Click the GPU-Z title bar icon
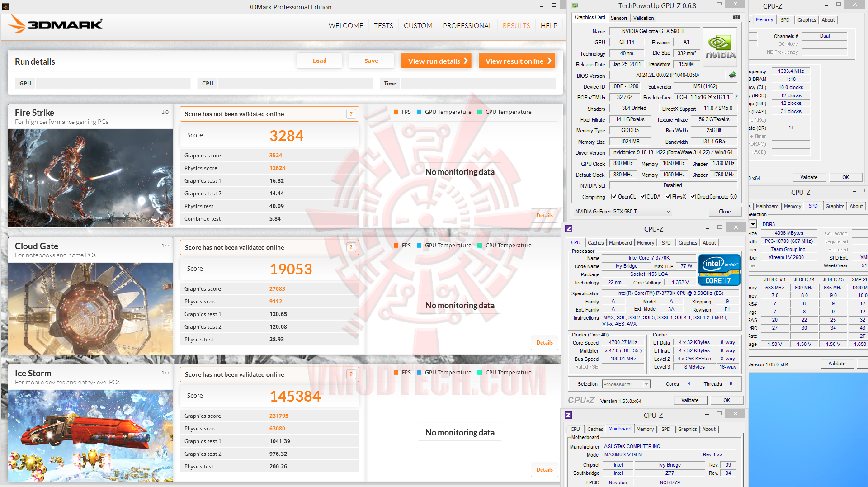 (x=575, y=6)
